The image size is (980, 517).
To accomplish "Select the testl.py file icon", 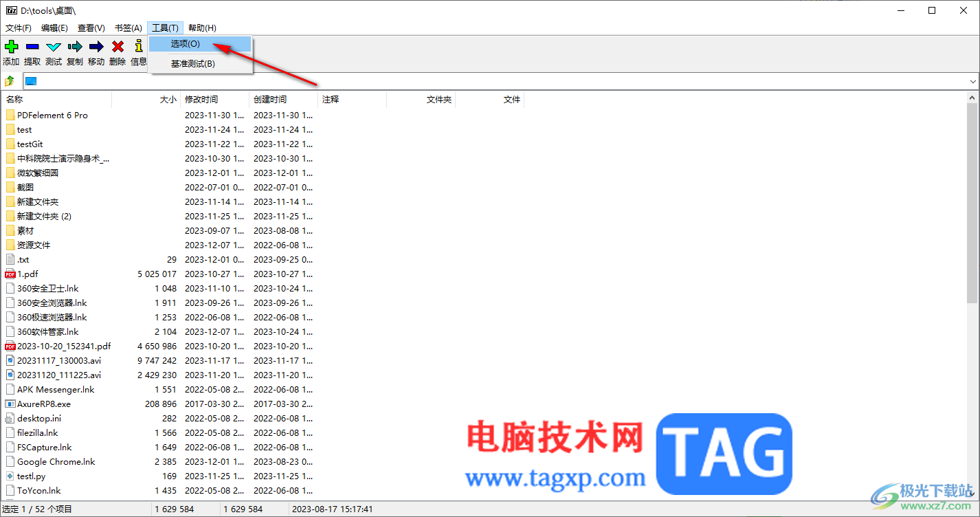I will coord(10,476).
